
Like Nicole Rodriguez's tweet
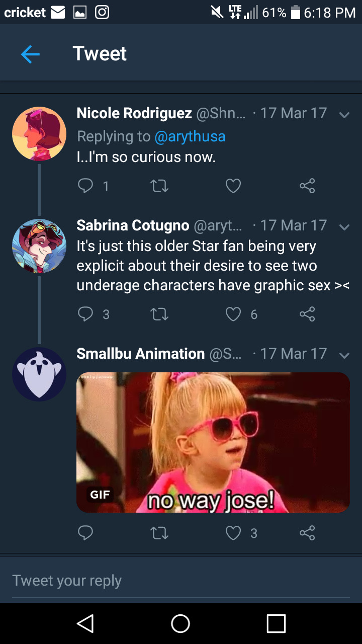(x=233, y=186)
